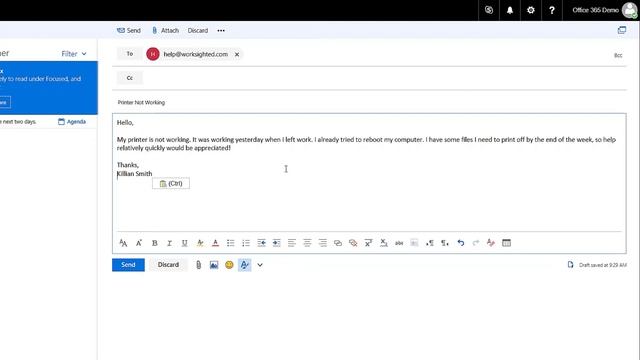
Task: Remove the hyperlink
Action: (353, 243)
